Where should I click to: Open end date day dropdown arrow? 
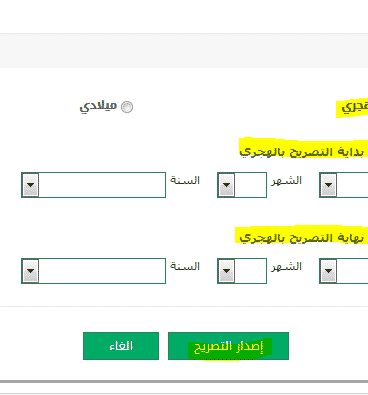[x=328, y=271]
